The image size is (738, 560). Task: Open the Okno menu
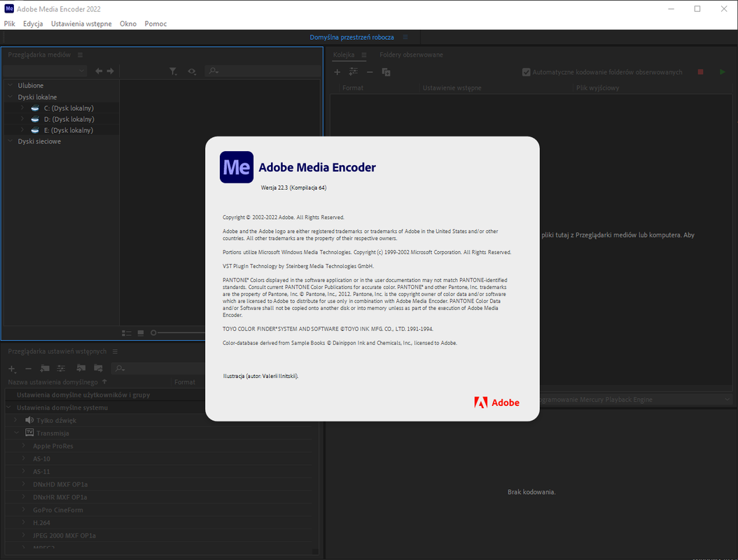128,24
